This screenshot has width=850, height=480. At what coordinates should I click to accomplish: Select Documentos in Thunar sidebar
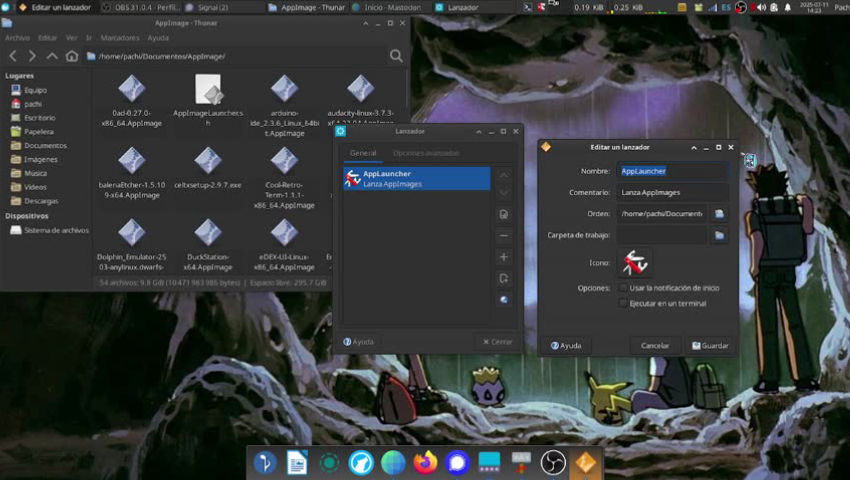click(46, 145)
